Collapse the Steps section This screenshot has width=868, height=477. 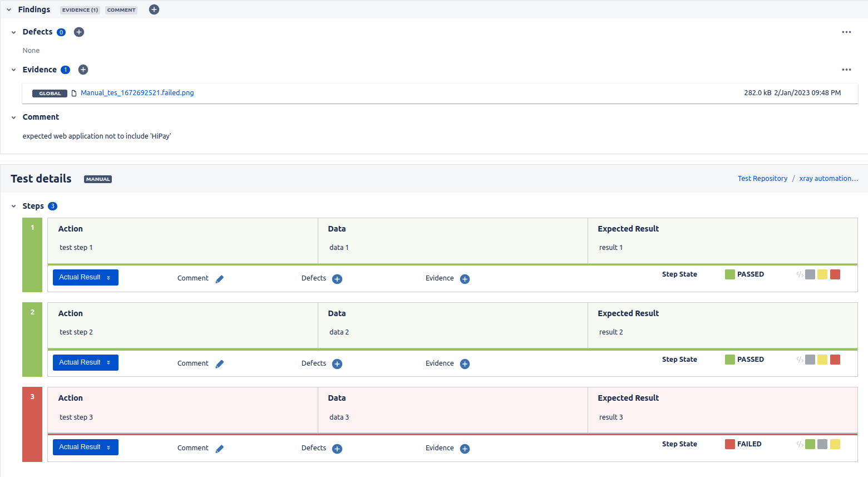14,206
